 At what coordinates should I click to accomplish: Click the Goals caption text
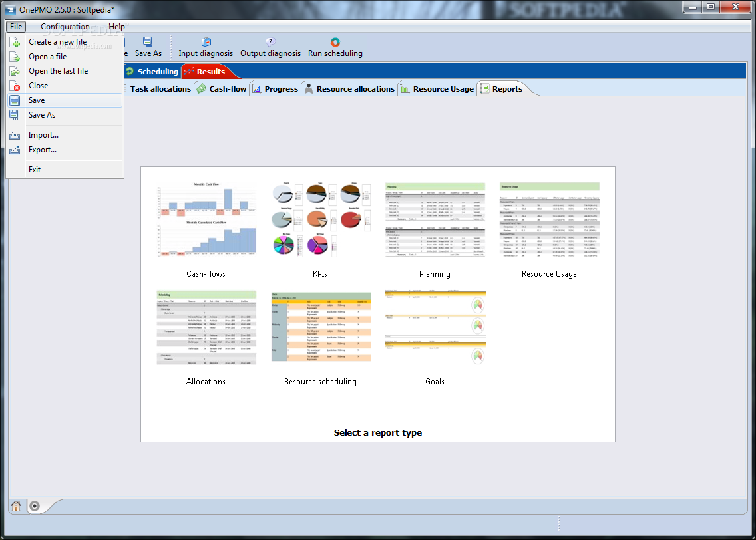435,382
